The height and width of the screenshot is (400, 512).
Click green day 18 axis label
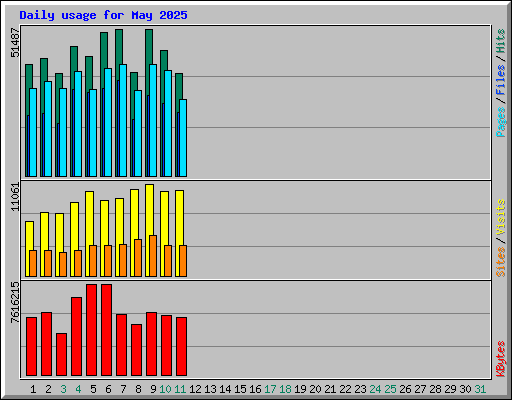(285, 389)
